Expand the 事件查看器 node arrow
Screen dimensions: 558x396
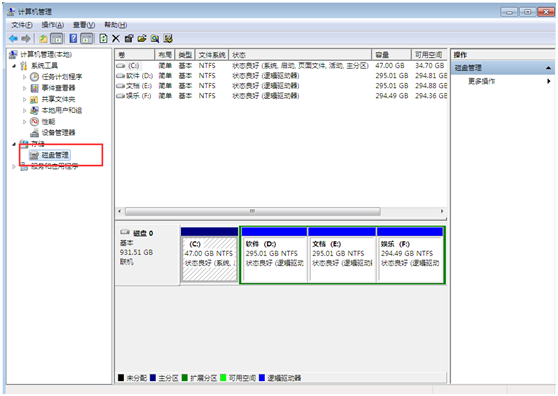click(x=24, y=88)
